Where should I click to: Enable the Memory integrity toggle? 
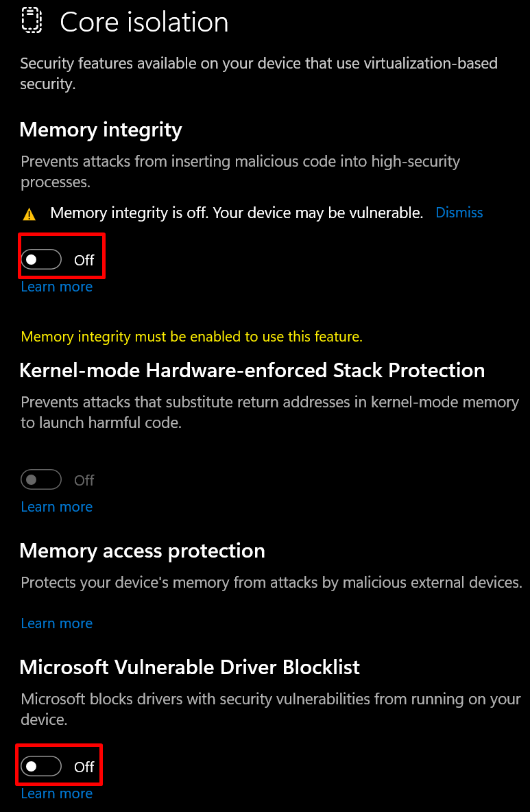[x=41, y=260]
